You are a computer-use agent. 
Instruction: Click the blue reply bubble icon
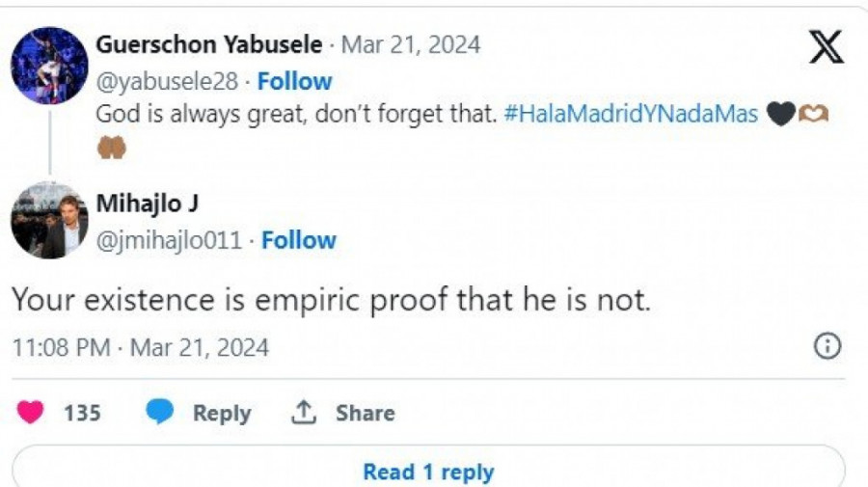click(x=159, y=413)
